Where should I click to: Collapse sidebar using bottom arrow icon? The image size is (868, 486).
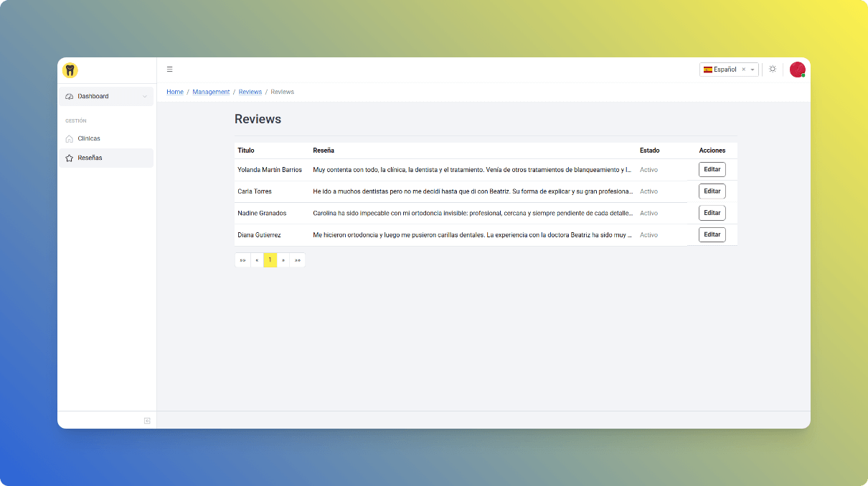pyautogui.click(x=147, y=421)
